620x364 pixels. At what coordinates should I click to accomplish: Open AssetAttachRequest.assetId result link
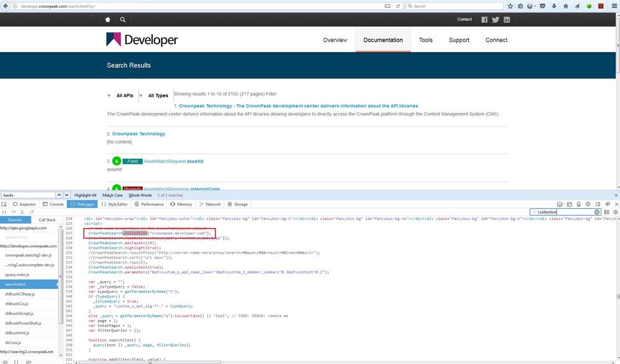pyautogui.click(x=173, y=161)
